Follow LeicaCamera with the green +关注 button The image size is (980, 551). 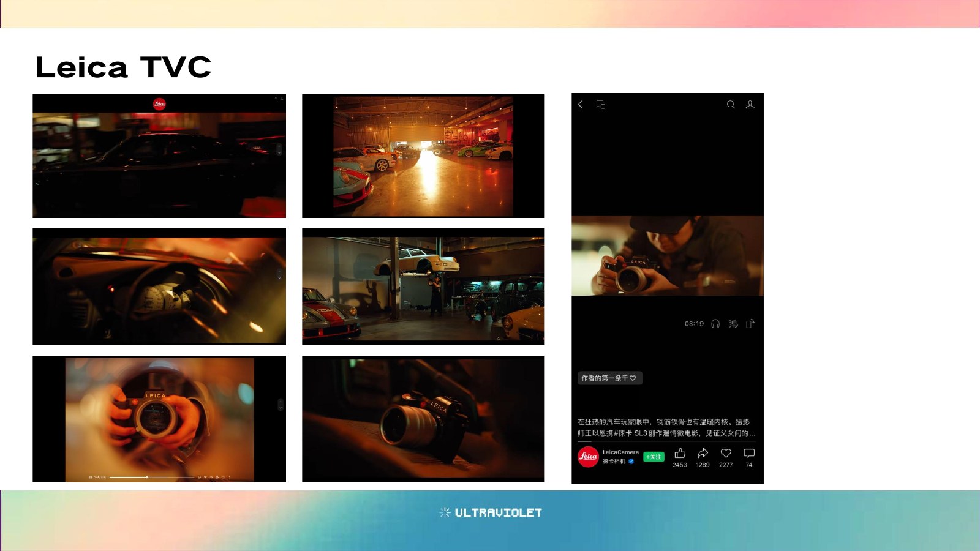point(654,457)
